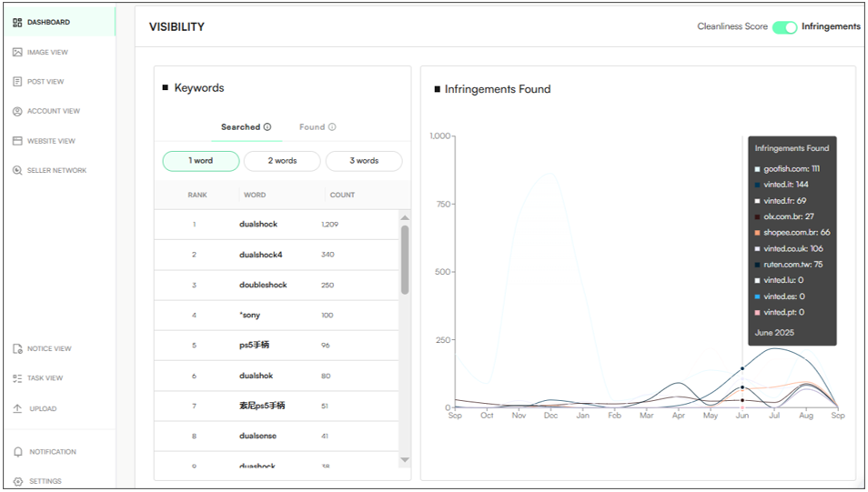Toggle Cleanliness Score / Infringements switch
Screen dimensions: 868x492
coord(784,27)
